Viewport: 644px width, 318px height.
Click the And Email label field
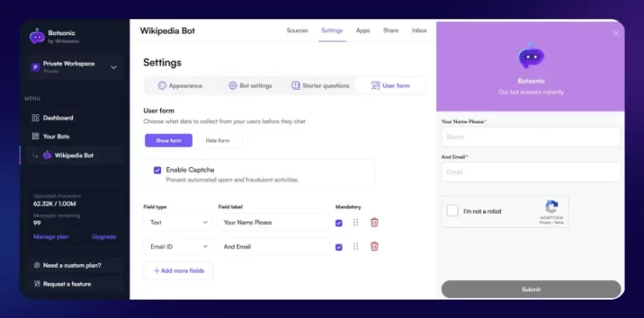click(x=274, y=247)
